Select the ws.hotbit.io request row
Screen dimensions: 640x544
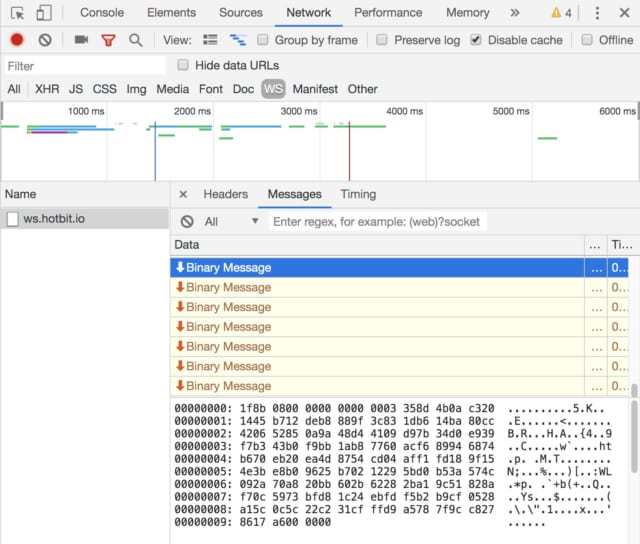pyautogui.click(x=85, y=219)
